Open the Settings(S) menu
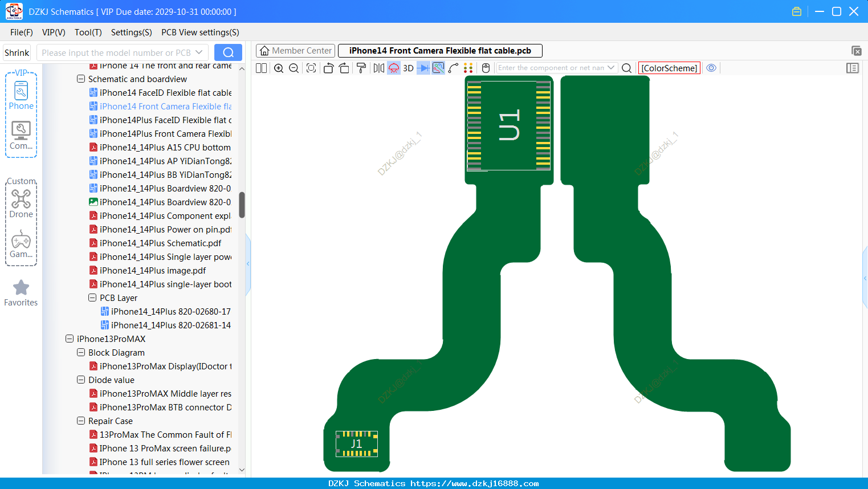Viewport: 868px width, 489px height. (132, 32)
